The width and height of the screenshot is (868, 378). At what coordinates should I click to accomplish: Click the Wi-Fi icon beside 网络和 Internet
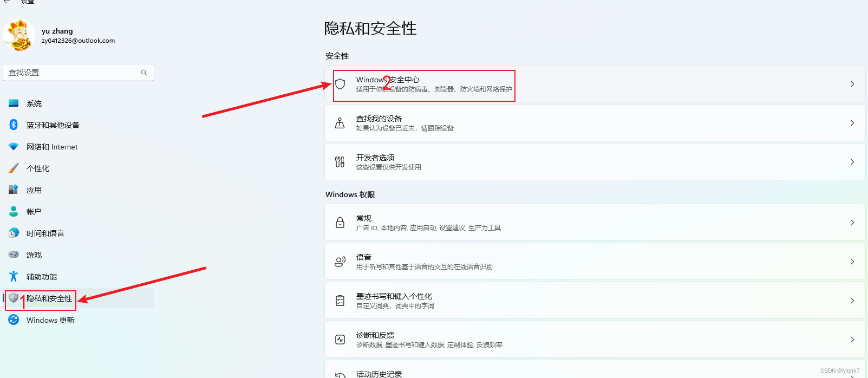click(14, 146)
